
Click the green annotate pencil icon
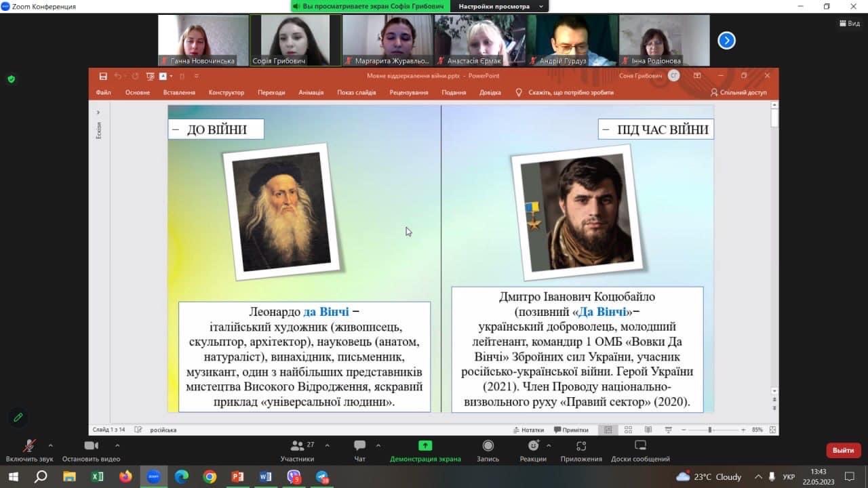point(18,418)
